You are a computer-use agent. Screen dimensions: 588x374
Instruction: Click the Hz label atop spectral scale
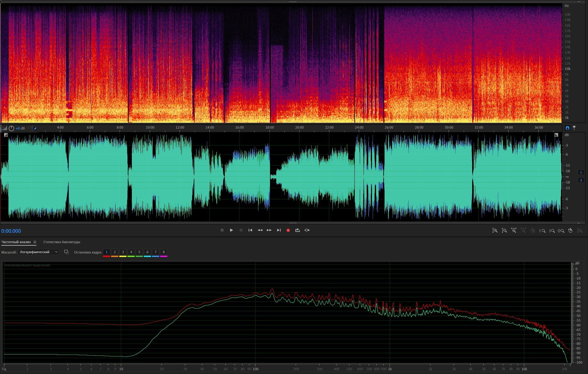pos(567,6)
